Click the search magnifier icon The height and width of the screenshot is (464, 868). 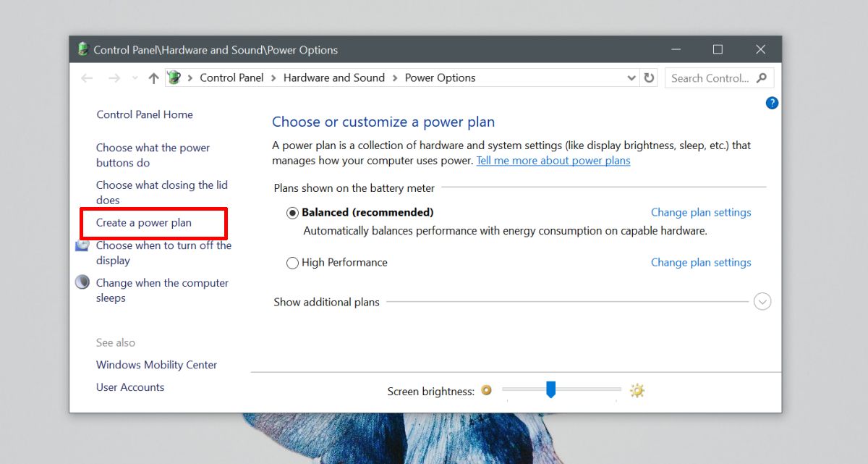coord(761,77)
